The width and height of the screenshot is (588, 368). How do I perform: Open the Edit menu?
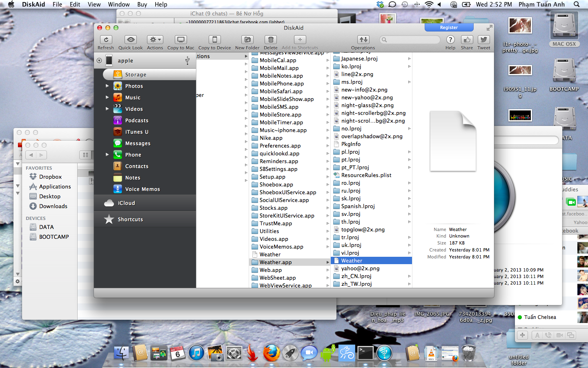(75, 4)
